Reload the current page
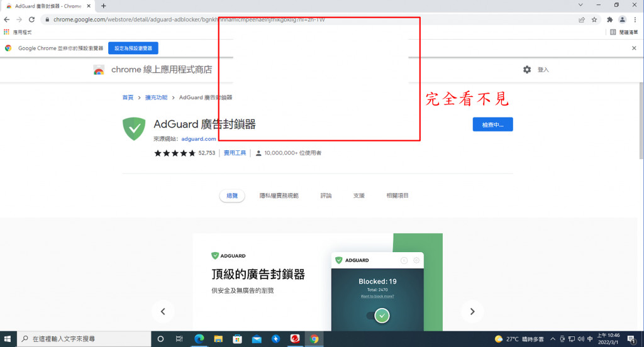 (x=31, y=19)
